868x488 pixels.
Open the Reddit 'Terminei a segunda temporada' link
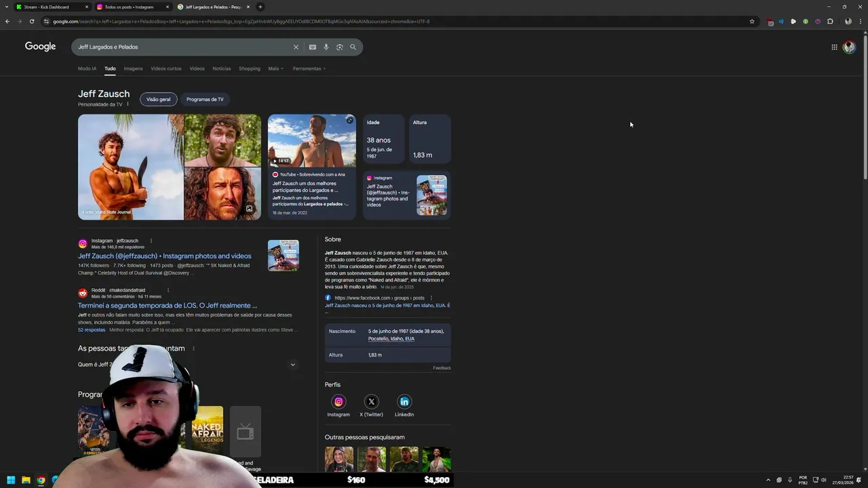click(167, 306)
